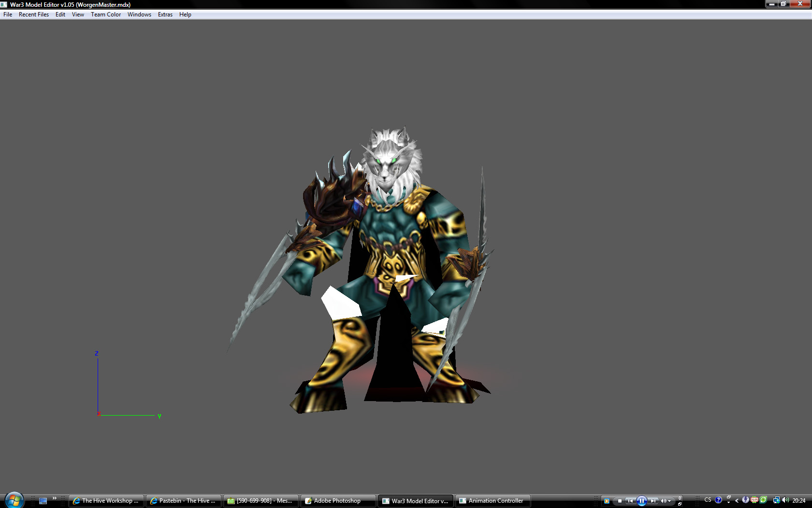Restore the media player from toolbar mode
The width and height of the screenshot is (812, 508).
[680, 504]
